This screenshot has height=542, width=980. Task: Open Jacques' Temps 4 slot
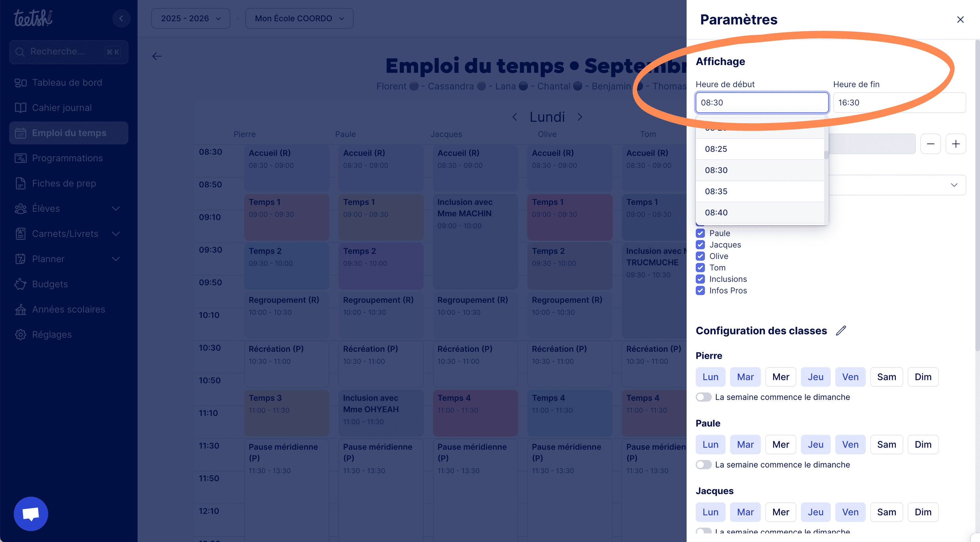coord(475,413)
